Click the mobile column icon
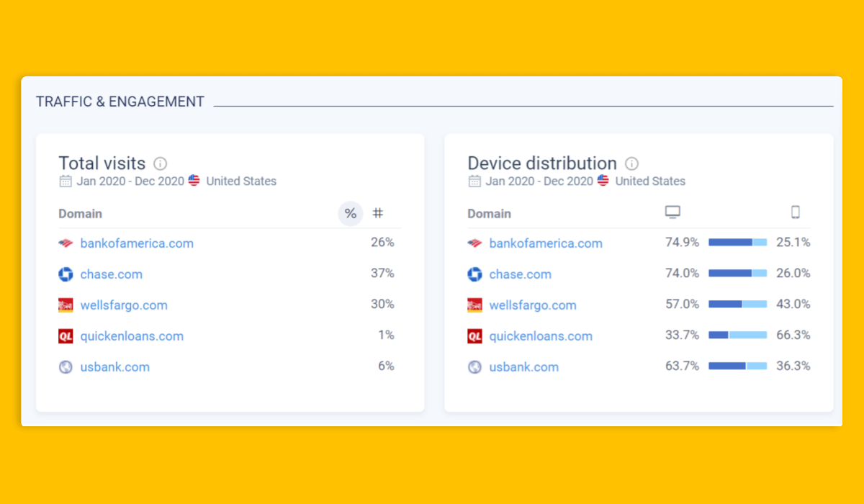The height and width of the screenshot is (504, 864). [796, 212]
